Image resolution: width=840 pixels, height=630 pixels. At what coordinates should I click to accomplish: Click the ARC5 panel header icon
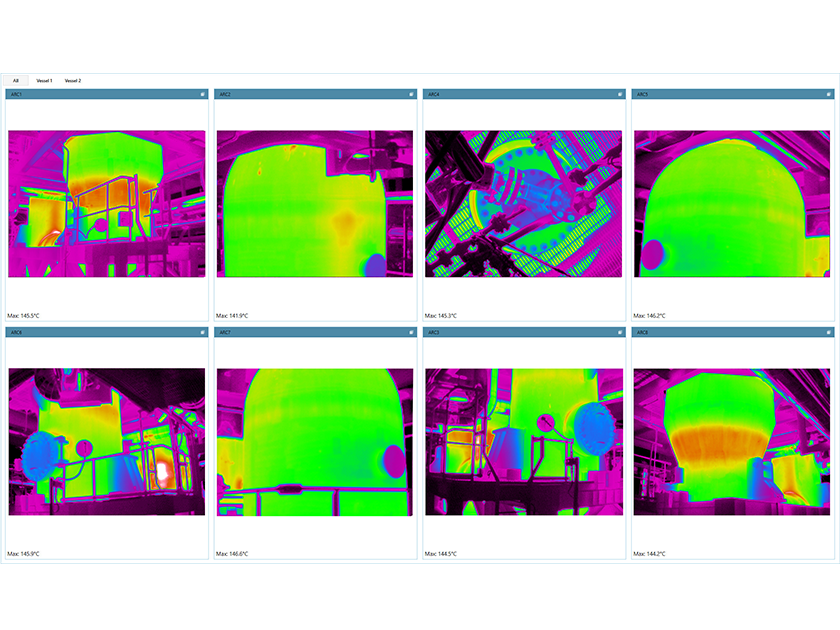point(829,92)
